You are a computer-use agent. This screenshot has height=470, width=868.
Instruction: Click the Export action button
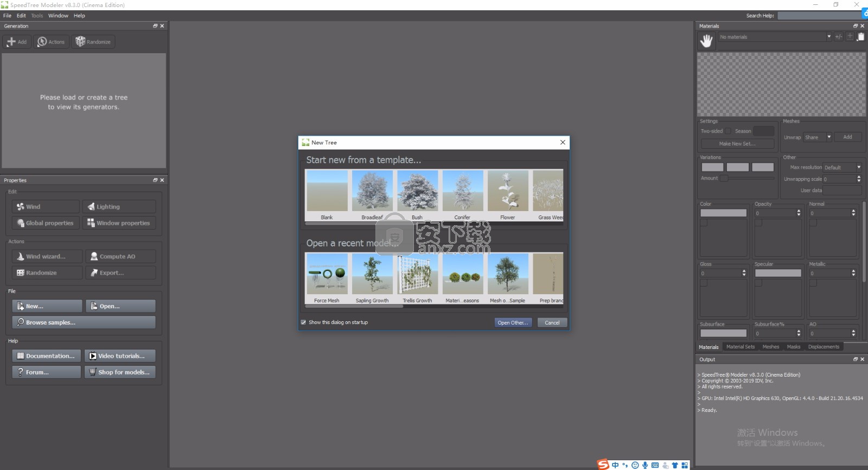(x=120, y=273)
